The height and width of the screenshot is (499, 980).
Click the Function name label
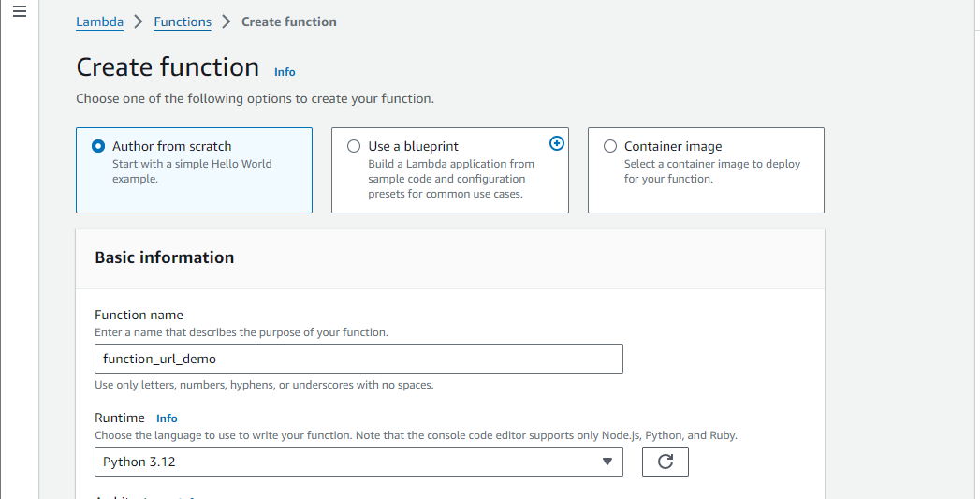pos(139,315)
